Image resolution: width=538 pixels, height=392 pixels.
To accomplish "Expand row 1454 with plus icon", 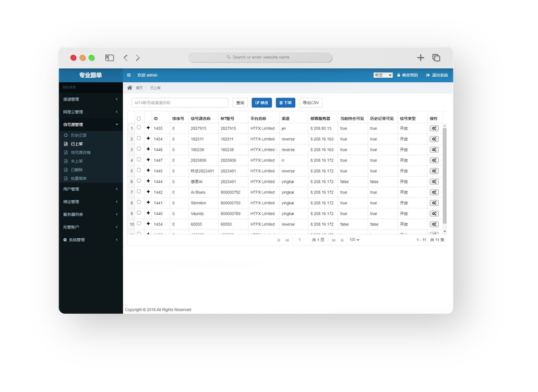I will click(148, 139).
